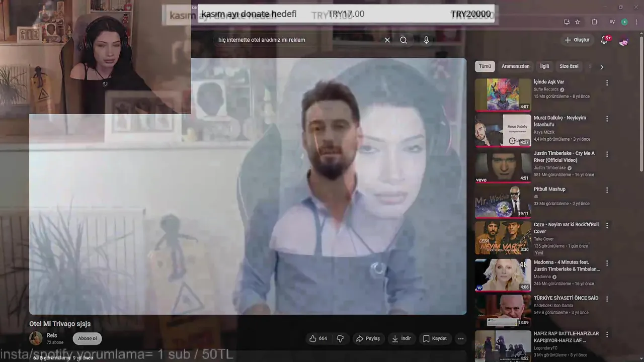
Task: Open the green browser profile avatar
Action: [x=624, y=22]
